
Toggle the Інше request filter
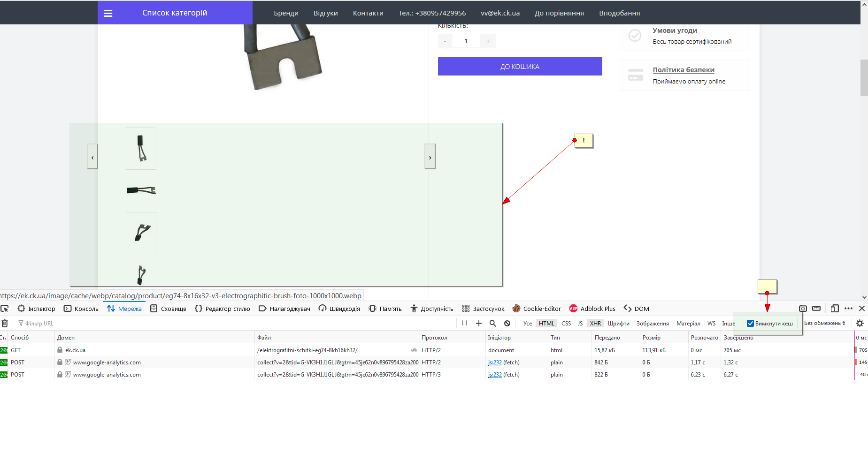click(x=729, y=324)
